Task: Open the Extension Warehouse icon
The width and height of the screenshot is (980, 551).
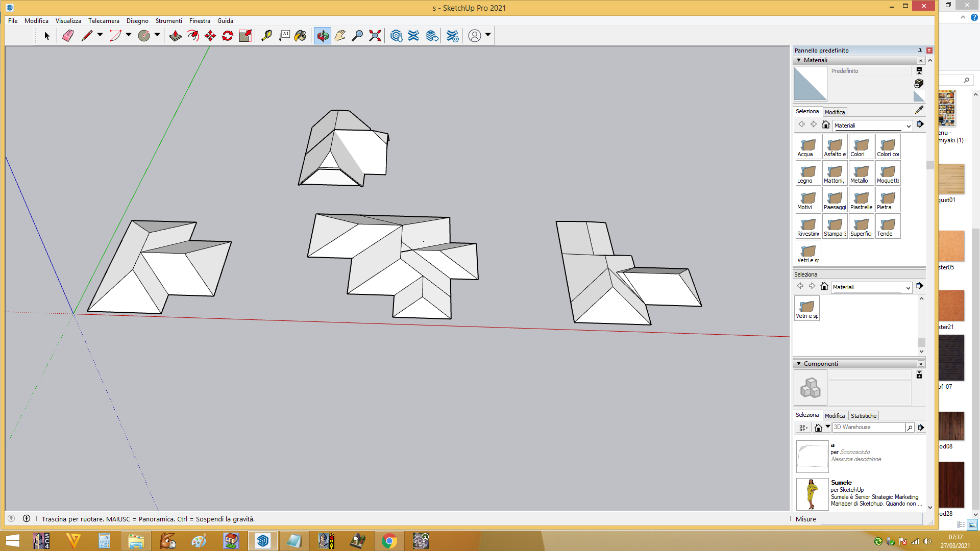Action: (x=414, y=36)
